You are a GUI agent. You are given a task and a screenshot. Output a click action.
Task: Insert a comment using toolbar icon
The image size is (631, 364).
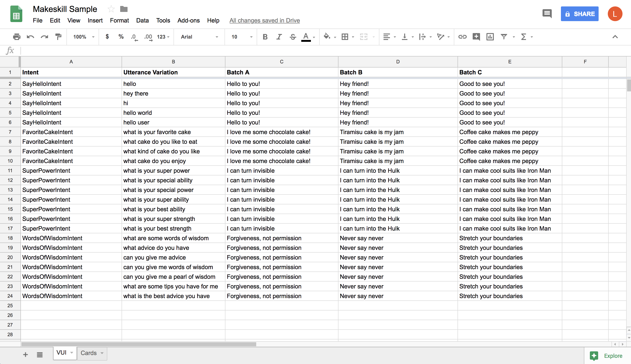click(476, 37)
